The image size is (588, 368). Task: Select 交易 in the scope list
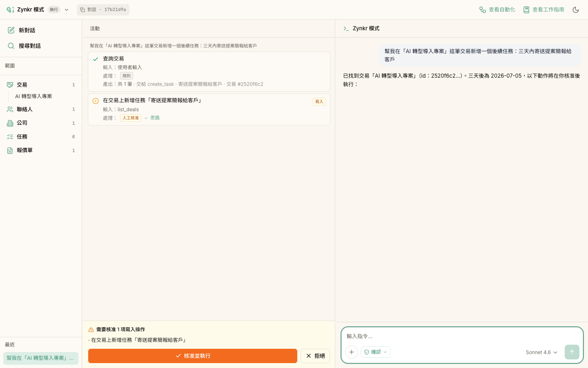[41, 85]
